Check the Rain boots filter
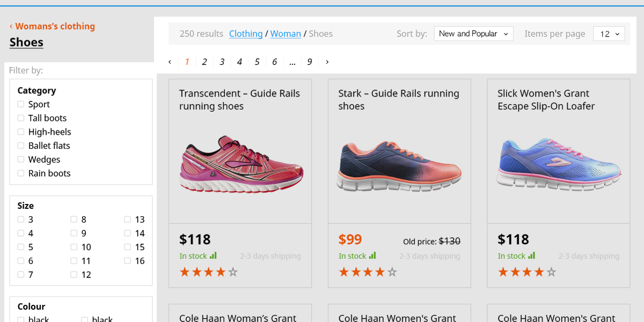The image size is (644, 322). click(x=21, y=173)
